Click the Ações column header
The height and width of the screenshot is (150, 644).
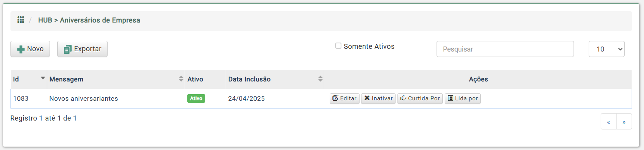(x=478, y=79)
